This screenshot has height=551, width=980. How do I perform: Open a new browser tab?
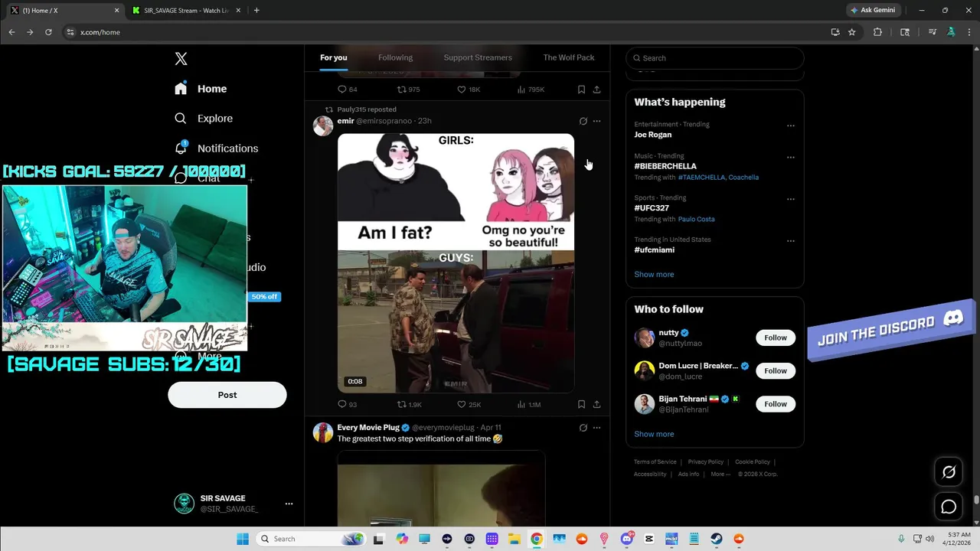256,11
